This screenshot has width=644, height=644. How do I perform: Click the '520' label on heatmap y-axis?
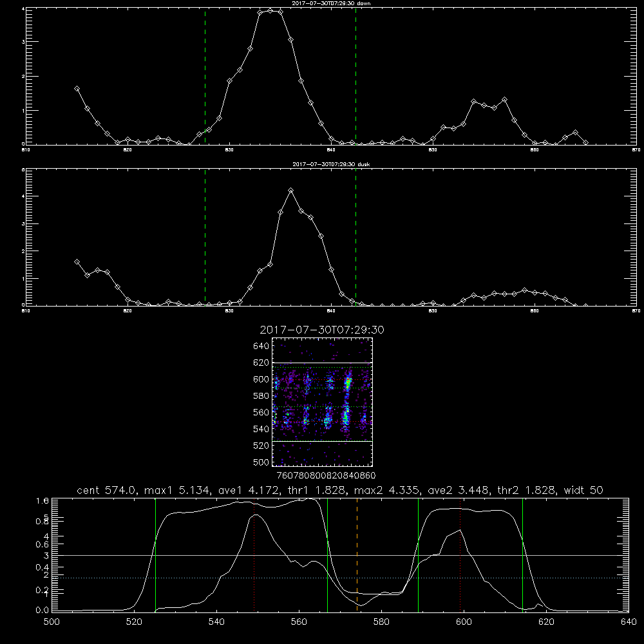261,446
